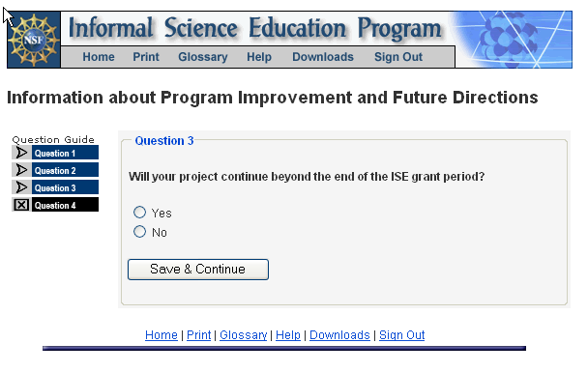Select the Yes radio button
This screenshot has width=588, height=372.
140,213
